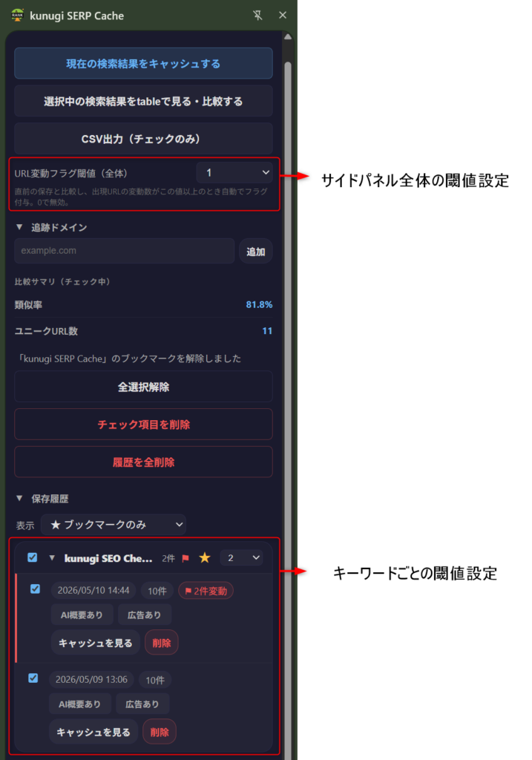Click the 2件 count next to kunugi SEO

pos(168,558)
